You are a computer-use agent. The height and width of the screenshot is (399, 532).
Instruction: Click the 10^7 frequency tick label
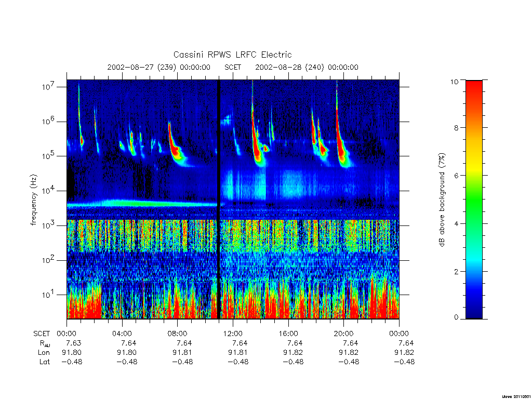(49, 86)
